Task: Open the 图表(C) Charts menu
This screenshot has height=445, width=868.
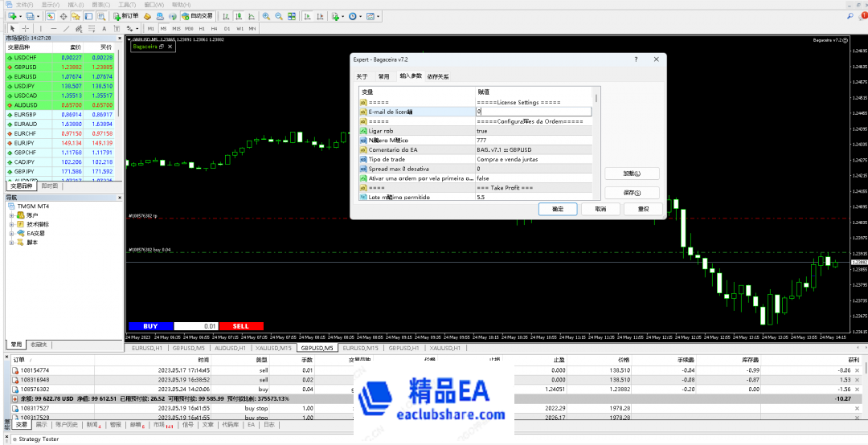Action: pyautogui.click(x=99, y=4)
